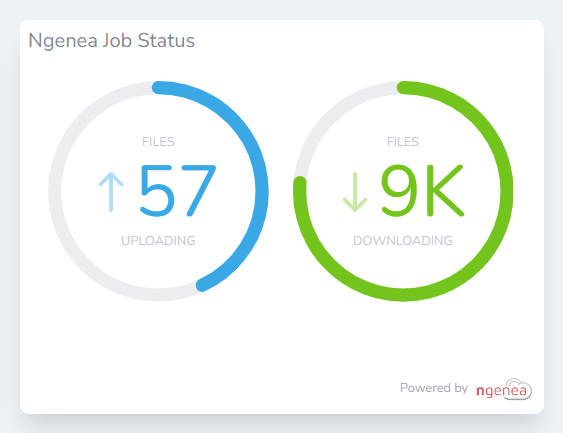Click the Ngenea Job Status title
The image size is (563, 433).
click(x=111, y=41)
